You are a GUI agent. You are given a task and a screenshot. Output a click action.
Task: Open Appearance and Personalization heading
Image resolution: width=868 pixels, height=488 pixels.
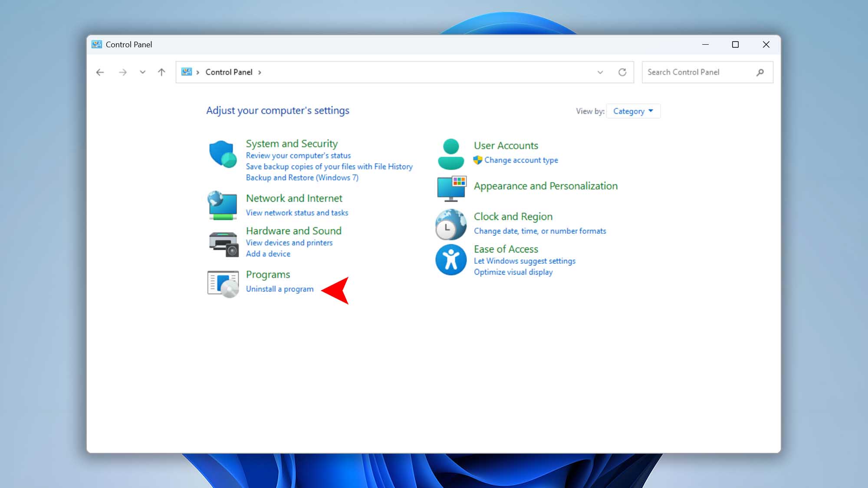pyautogui.click(x=546, y=186)
